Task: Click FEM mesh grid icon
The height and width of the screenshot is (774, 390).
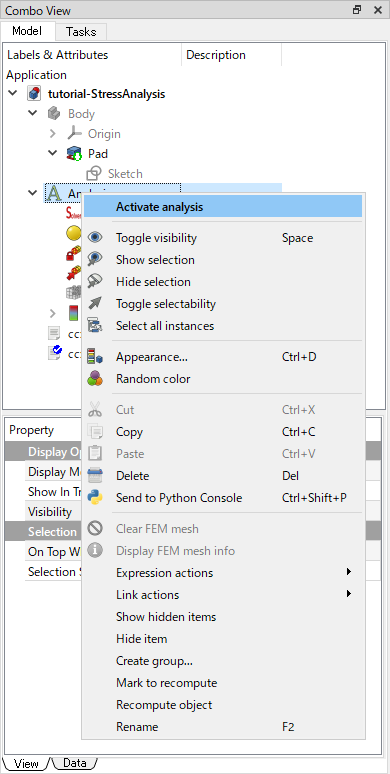Action: point(73,293)
